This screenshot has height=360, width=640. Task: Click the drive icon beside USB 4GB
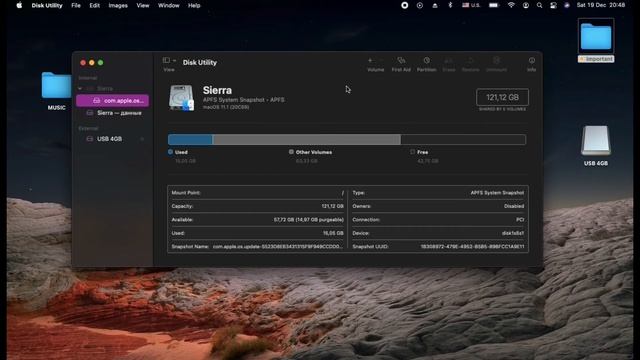(x=90, y=139)
